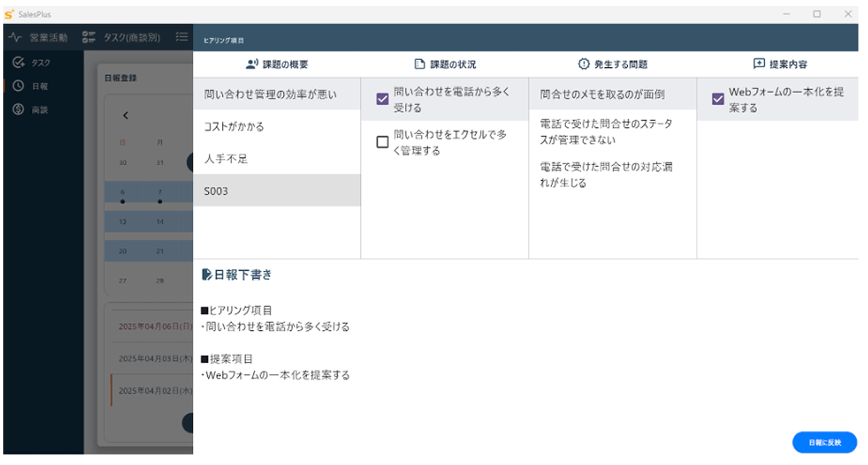Open report entry 2025年04月02日(水)

tap(155, 391)
